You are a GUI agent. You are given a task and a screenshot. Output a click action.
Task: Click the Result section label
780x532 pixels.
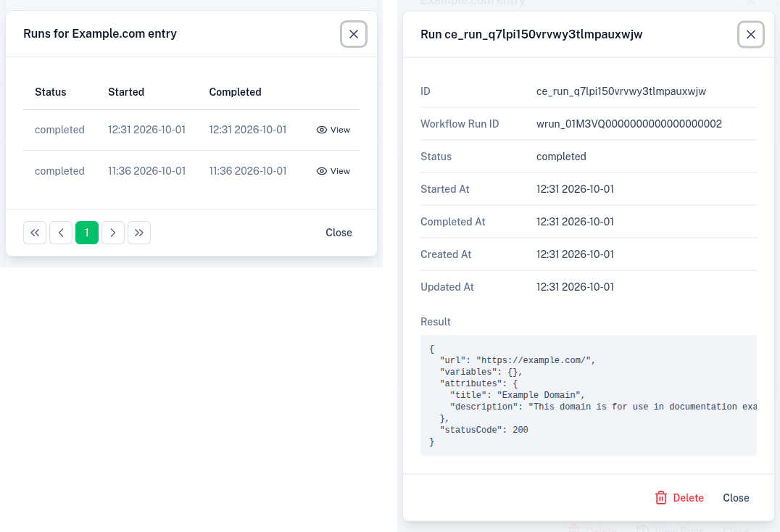point(435,322)
